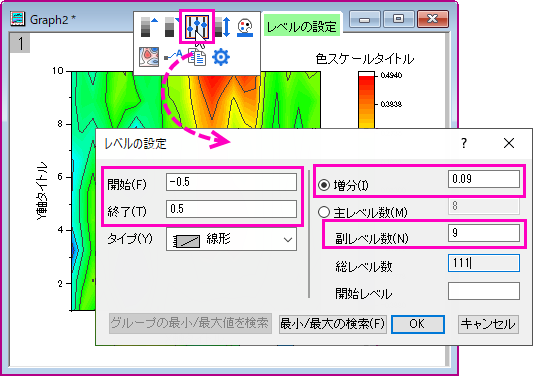533x376 pixels.
Task: Open the タイプ(Y) 線形 dropdown
Action: (x=231, y=239)
